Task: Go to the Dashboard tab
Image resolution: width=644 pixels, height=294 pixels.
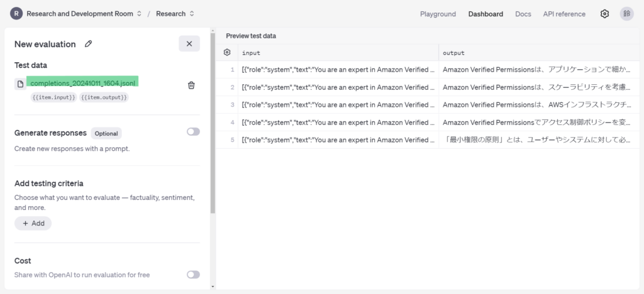Action: pyautogui.click(x=486, y=14)
